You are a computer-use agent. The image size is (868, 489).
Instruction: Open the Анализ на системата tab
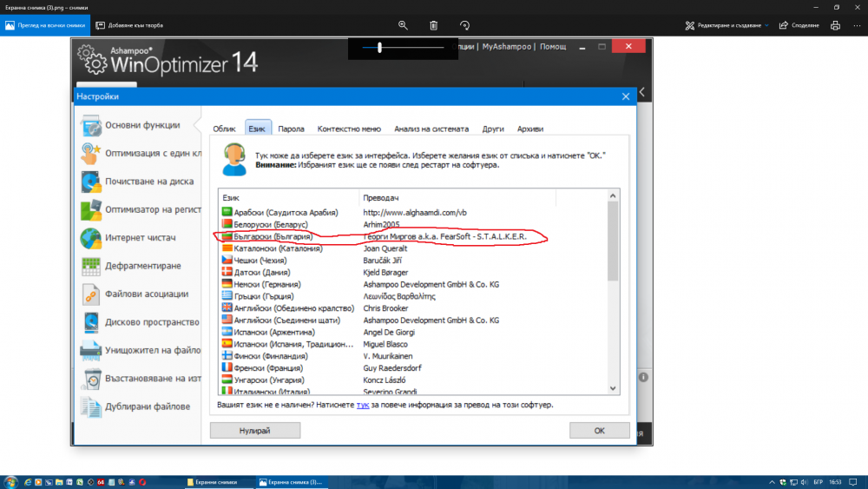click(431, 129)
